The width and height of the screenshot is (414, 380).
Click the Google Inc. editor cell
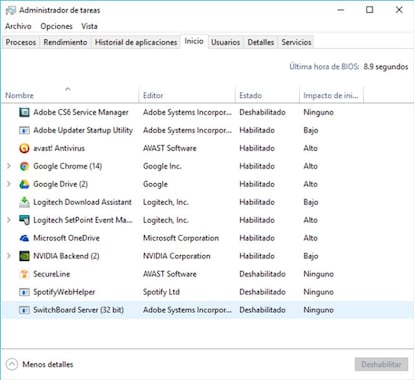(x=162, y=166)
